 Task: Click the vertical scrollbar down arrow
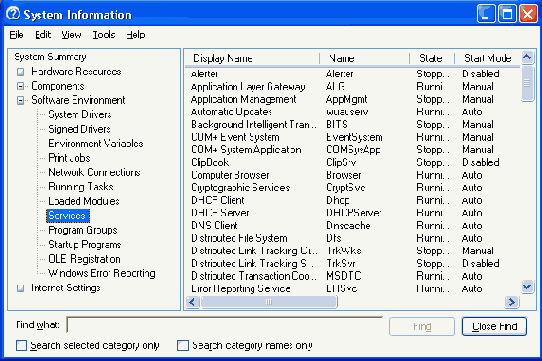coord(527,287)
